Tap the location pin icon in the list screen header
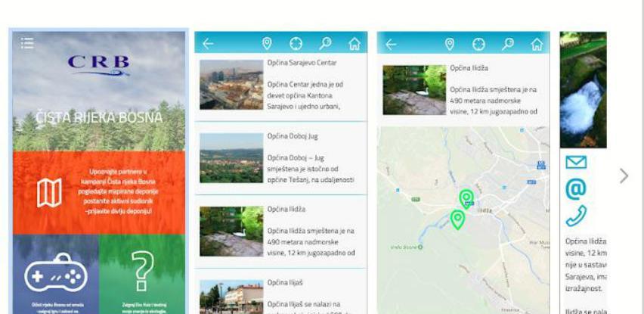This screenshot has height=314, width=644. [267, 44]
